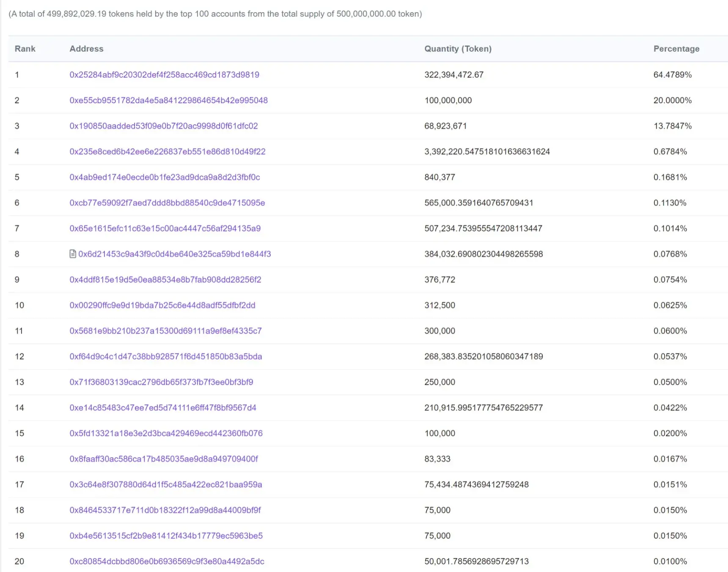This screenshot has width=728, height=572.
Task: Select percentage 0.0754%
Action: [x=670, y=279]
